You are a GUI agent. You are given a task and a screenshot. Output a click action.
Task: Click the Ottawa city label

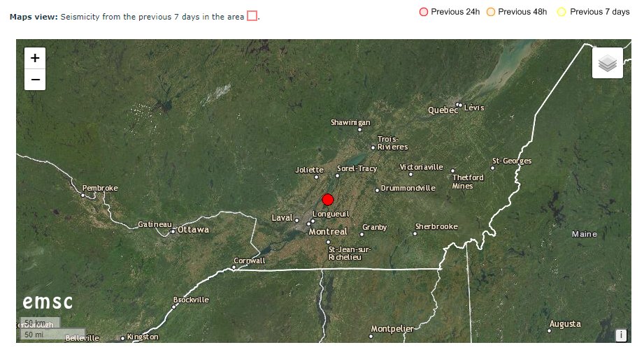[x=193, y=230]
